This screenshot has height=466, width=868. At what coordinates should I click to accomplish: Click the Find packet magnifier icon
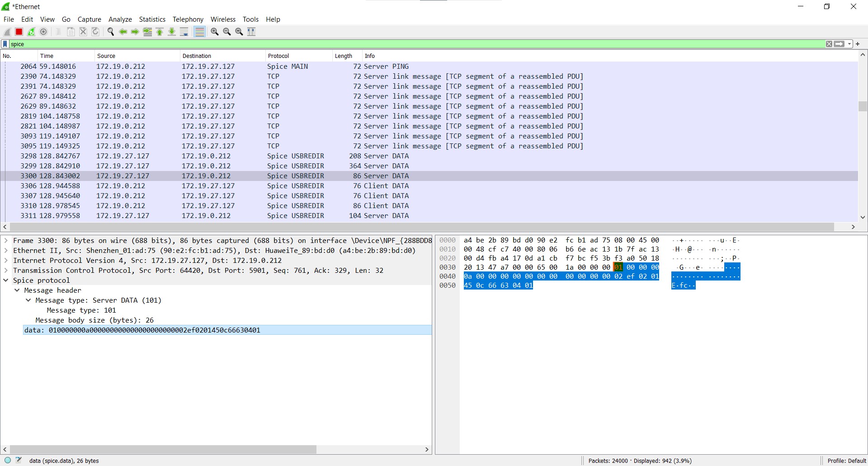click(x=110, y=32)
